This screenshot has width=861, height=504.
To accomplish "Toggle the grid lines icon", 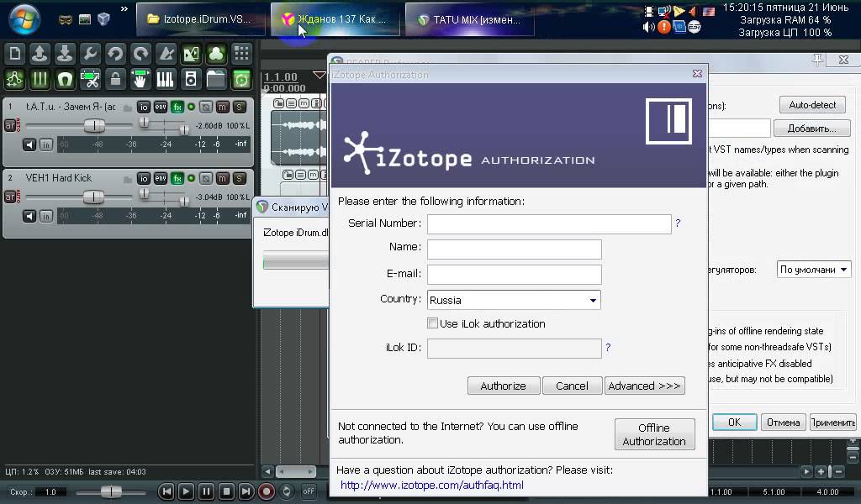I will 40,80.
